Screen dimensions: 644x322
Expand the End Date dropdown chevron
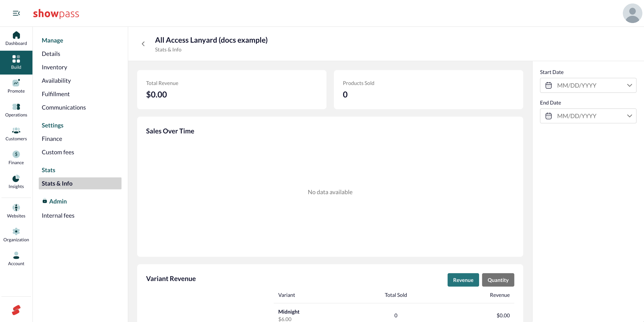coord(629,116)
